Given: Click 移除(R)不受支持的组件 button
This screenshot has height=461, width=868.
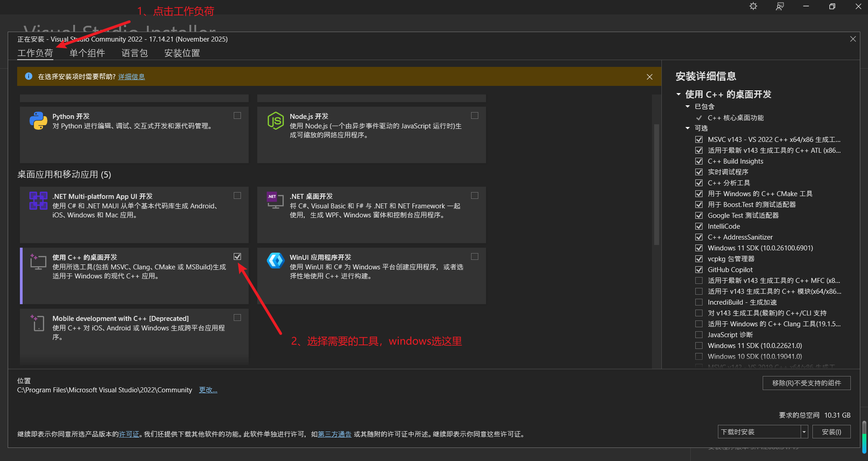Looking at the screenshot, I should (807, 383).
